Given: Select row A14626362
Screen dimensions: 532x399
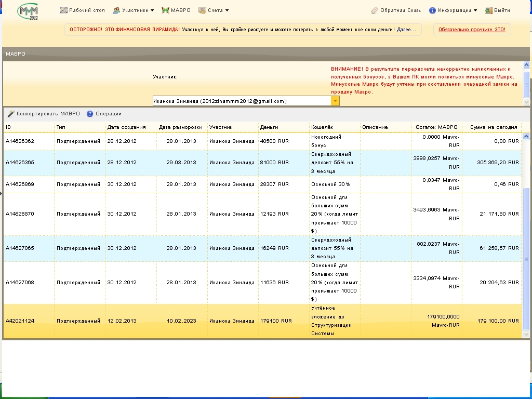Looking at the screenshot, I should click(262, 141).
